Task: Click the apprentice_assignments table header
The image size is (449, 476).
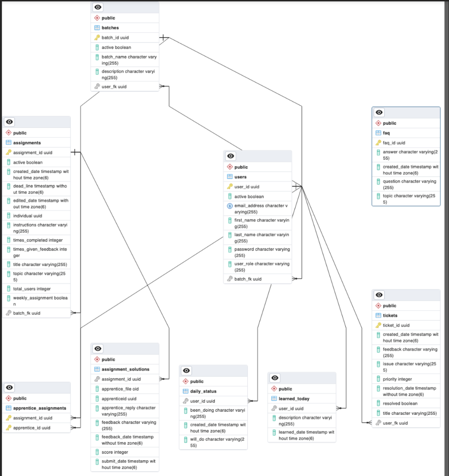Action: (40, 408)
